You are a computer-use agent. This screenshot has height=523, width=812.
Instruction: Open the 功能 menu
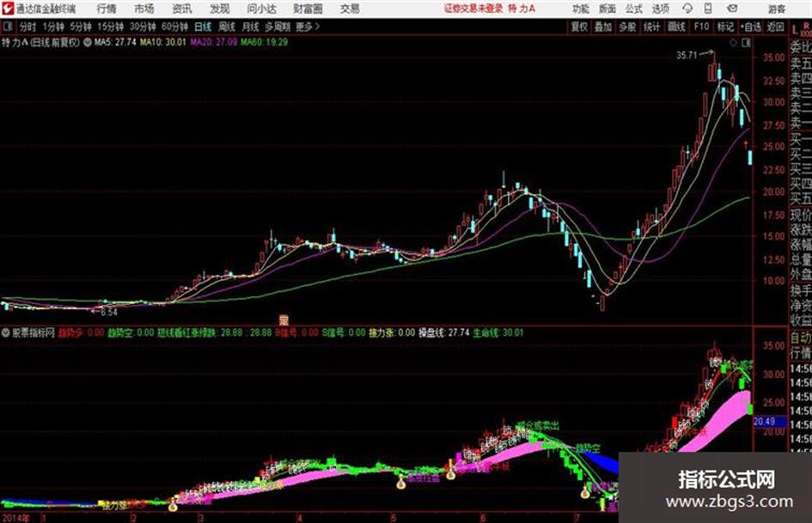click(x=581, y=9)
